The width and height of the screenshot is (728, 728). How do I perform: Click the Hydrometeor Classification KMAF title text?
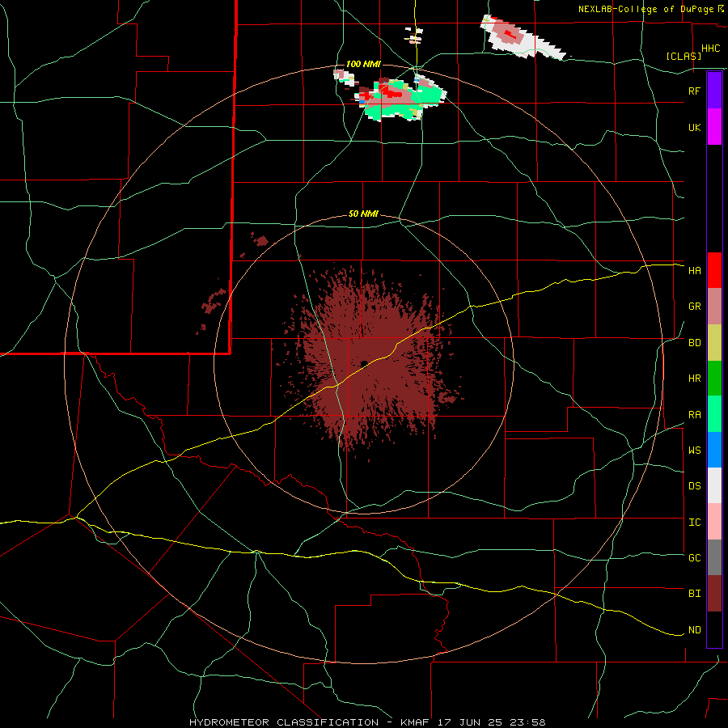(367, 722)
